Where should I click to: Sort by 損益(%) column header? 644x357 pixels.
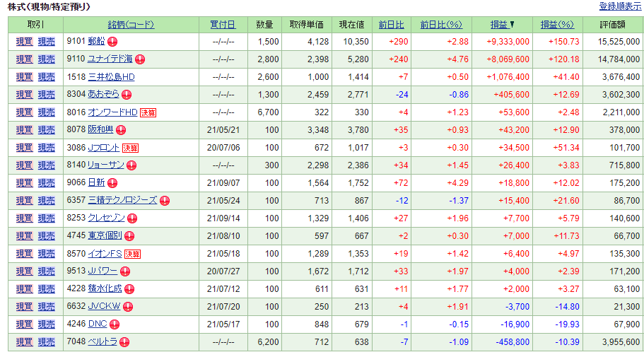click(557, 25)
